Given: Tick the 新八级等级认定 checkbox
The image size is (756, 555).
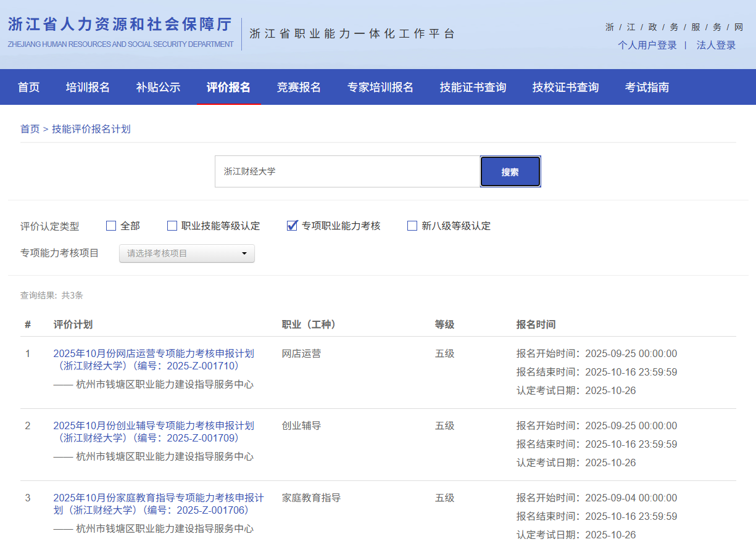Looking at the screenshot, I should (x=412, y=226).
